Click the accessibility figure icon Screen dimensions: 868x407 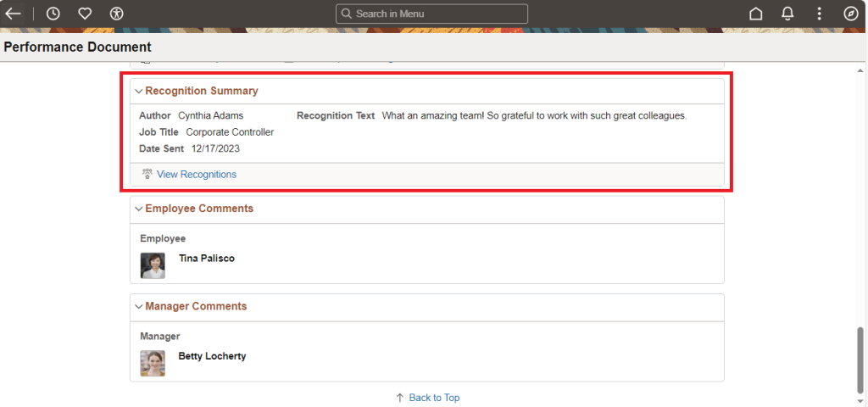[117, 14]
